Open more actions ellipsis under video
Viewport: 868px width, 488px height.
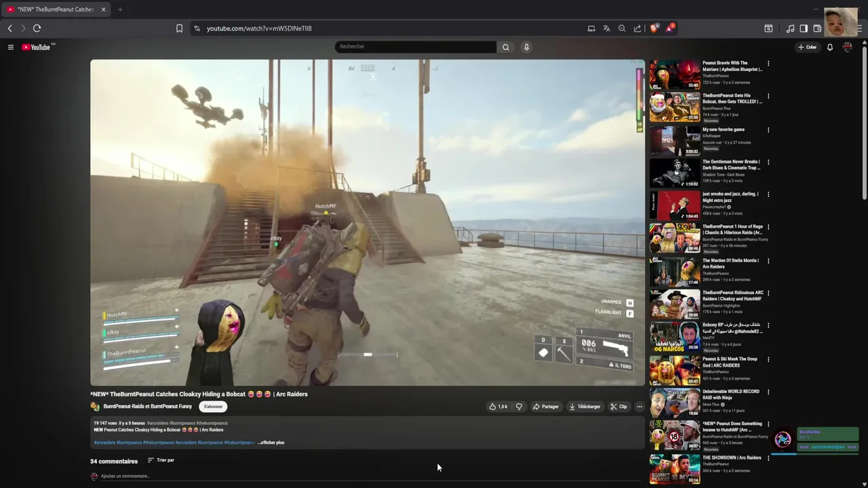(x=639, y=407)
